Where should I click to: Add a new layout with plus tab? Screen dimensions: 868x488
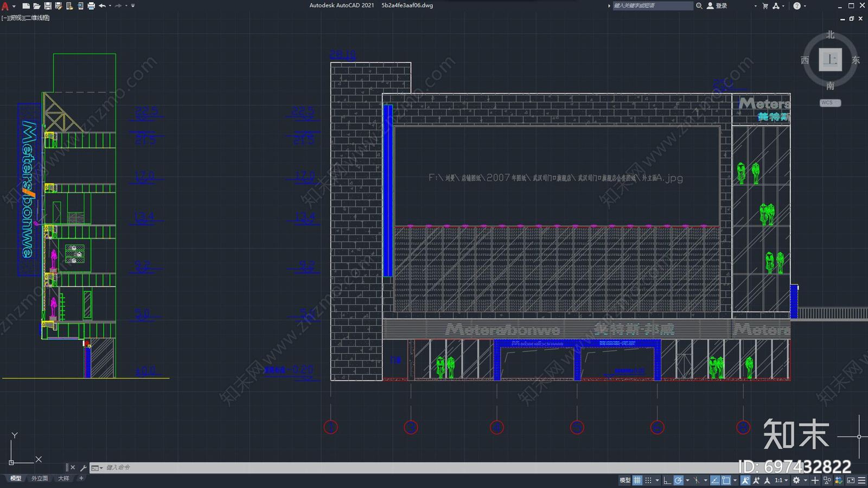point(81,478)
